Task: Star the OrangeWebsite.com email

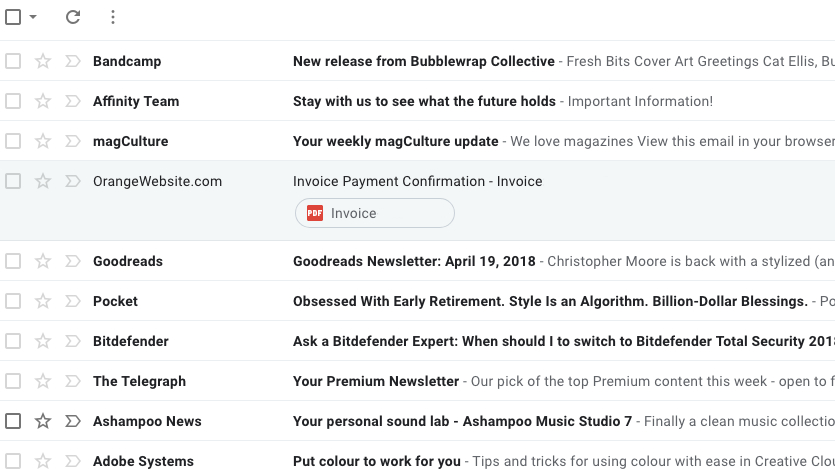Action: coord(43,181)
